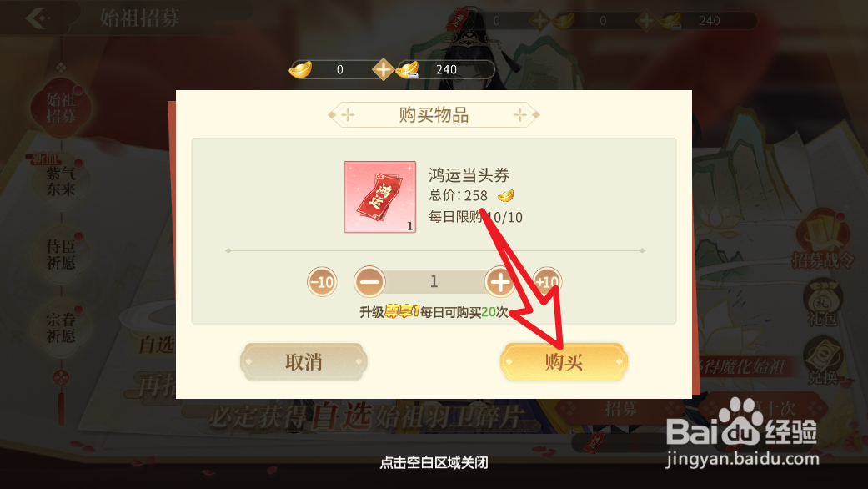
Task: Click the quantity field showing 1
Action: pos(434,282)
